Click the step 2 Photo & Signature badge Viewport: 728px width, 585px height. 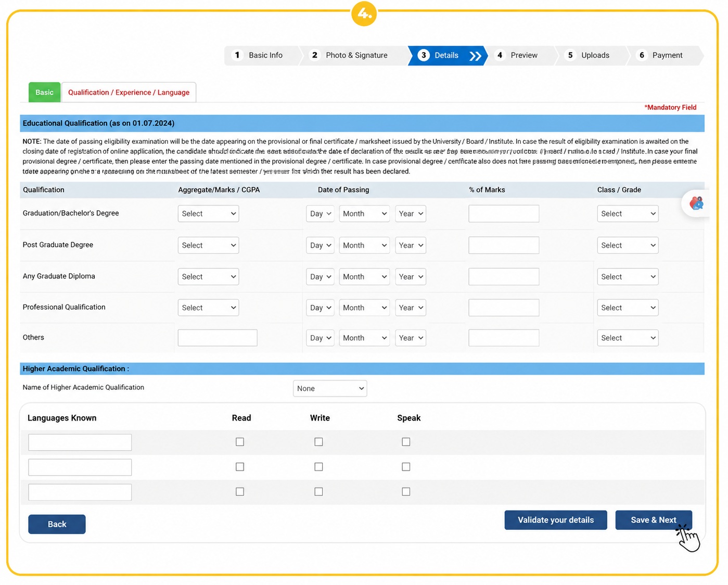pos(314,55)
